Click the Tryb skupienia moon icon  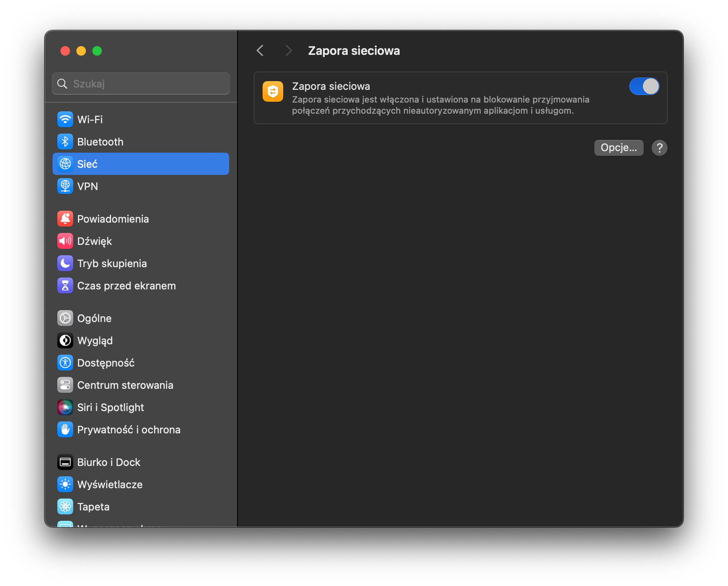tap(65, 263)
